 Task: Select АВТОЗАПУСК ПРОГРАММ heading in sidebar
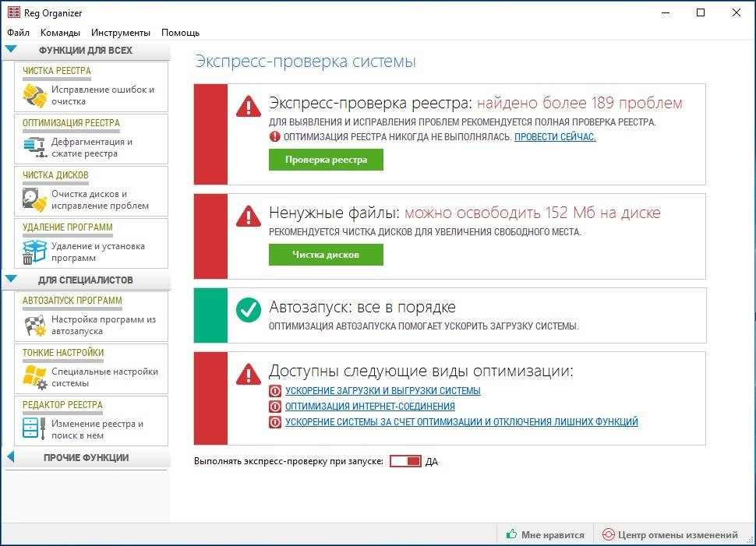pyautogui.click(x=72, y=300)
